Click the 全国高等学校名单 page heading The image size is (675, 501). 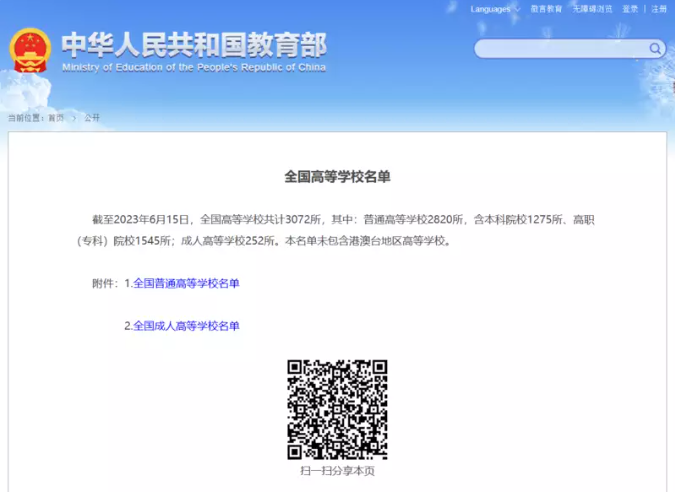click(x=337, y=176)
